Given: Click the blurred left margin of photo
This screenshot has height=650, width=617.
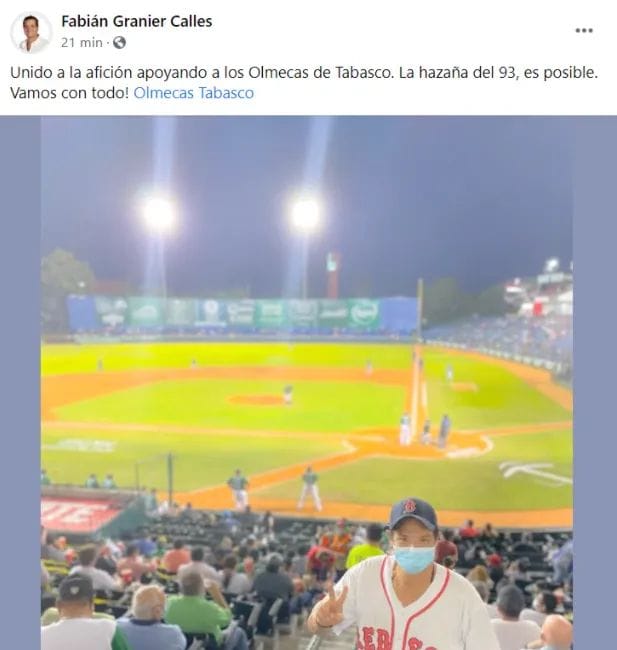Looking at the screenshot, I should 20,383.
